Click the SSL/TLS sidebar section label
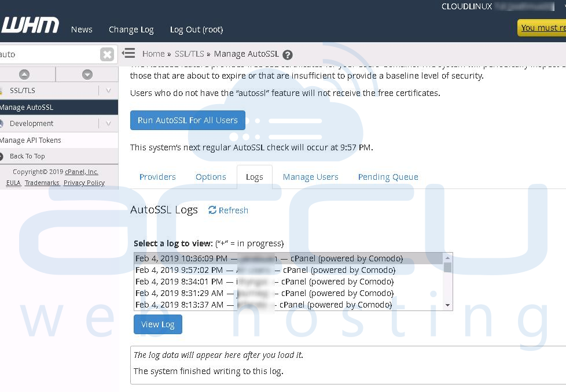This screenshot has width=566, height=392. pos(23,91)
